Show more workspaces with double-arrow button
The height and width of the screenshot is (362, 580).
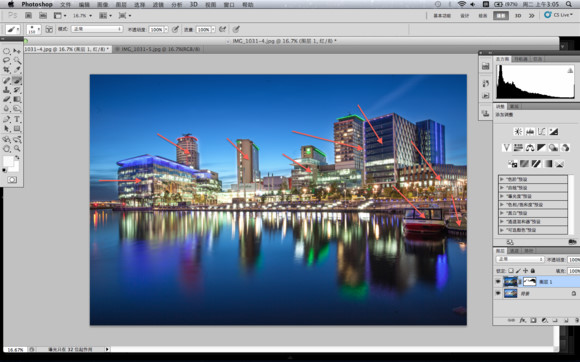[532, 16]
